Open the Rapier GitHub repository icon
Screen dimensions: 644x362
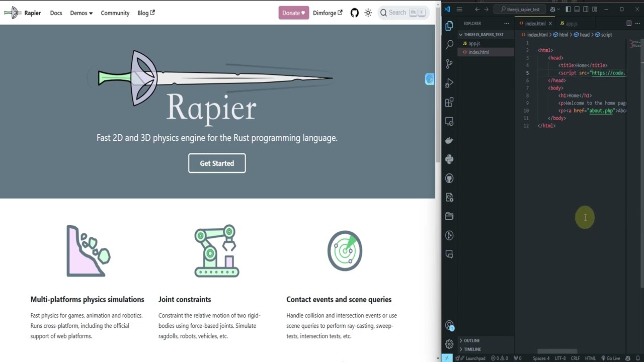355,13
